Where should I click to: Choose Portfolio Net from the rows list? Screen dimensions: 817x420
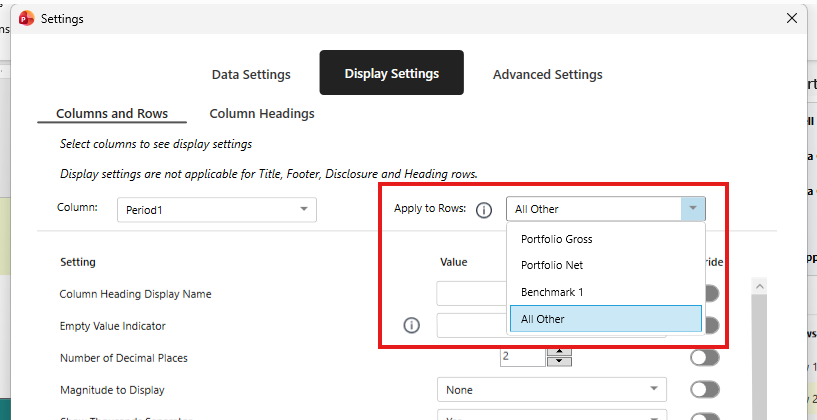click(x=605, y=265)
